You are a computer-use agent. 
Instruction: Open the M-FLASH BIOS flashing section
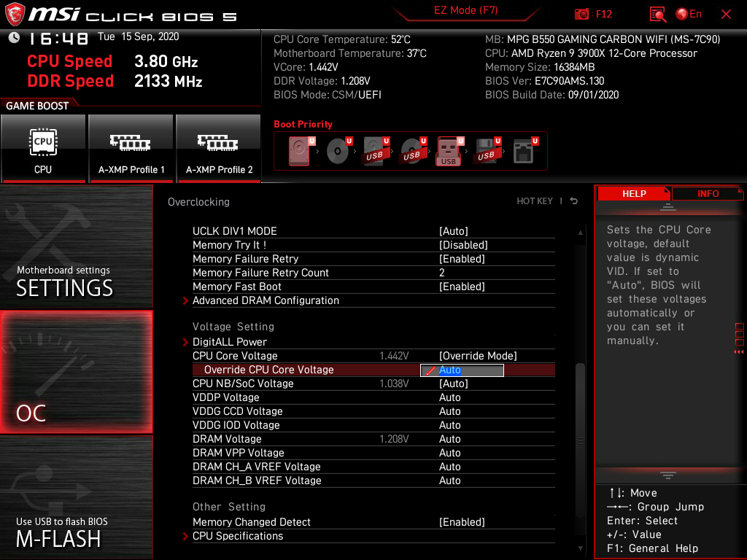pos(76,497)
